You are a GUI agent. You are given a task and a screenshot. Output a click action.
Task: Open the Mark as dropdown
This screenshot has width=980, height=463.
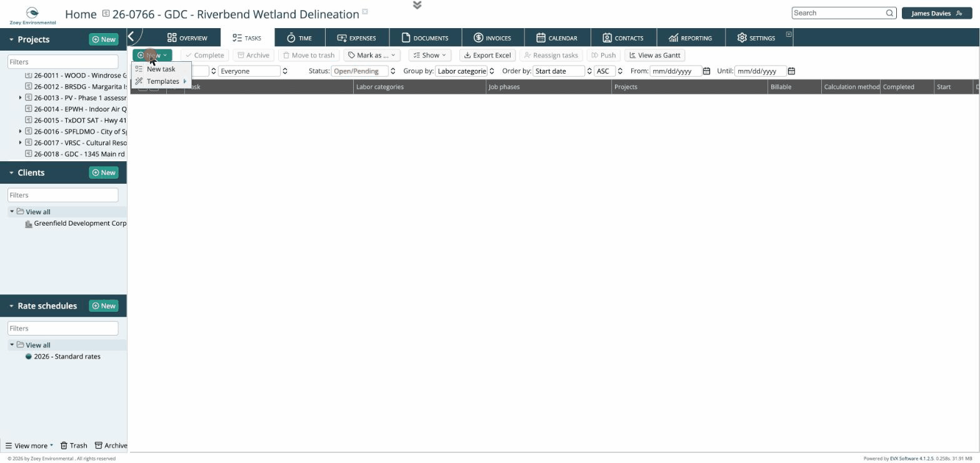click(x=371, y=55)
